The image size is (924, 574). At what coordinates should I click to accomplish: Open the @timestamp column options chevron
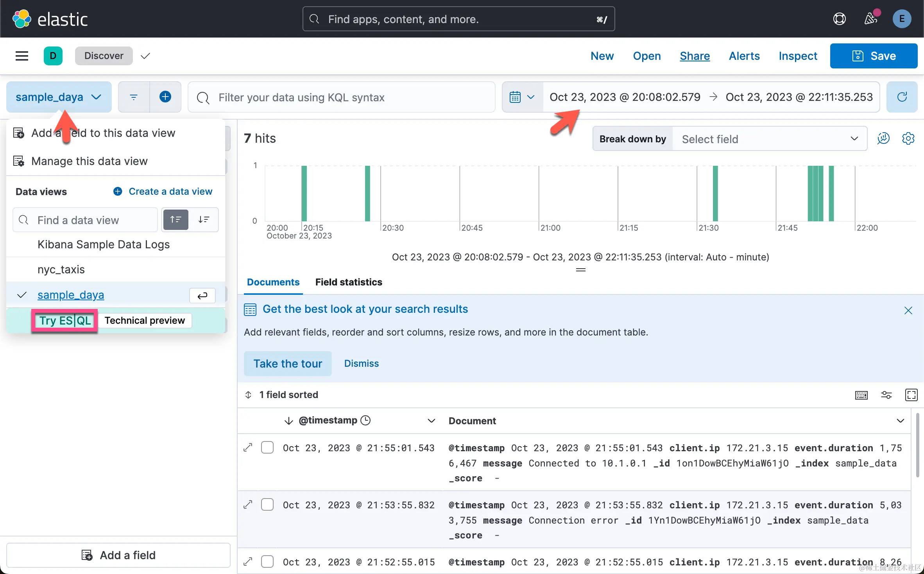pos(431,421)
